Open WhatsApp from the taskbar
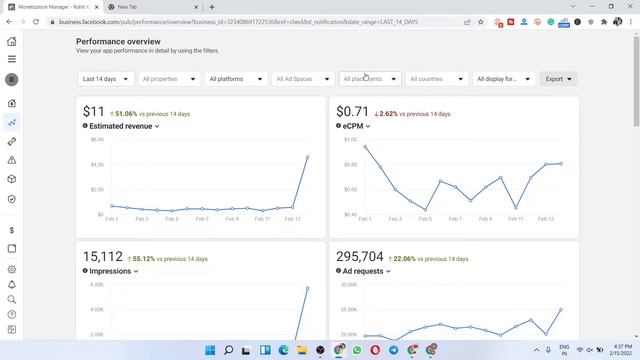The height and width of the screenshot is (360, 640). [357, 350]
